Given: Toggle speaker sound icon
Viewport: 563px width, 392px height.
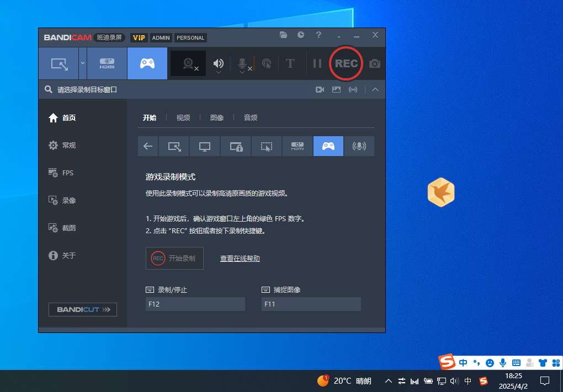Looking at the screenshot, I should [x=219, y=63].
